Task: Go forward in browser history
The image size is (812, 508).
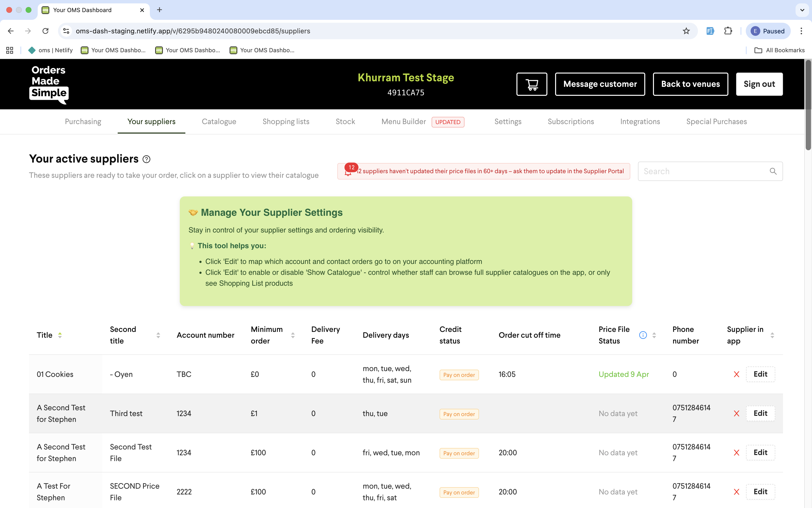Action: pyautogui.click(x=28, y=31)
